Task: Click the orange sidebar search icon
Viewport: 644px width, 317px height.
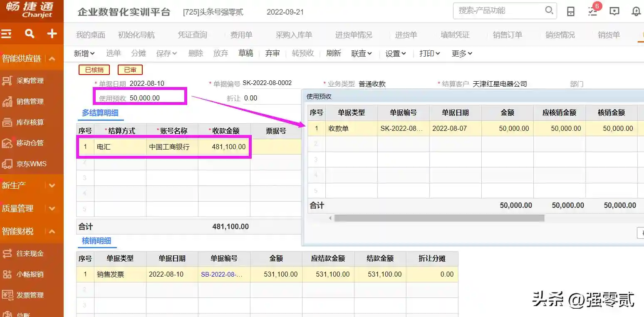Action: [30, 34]
